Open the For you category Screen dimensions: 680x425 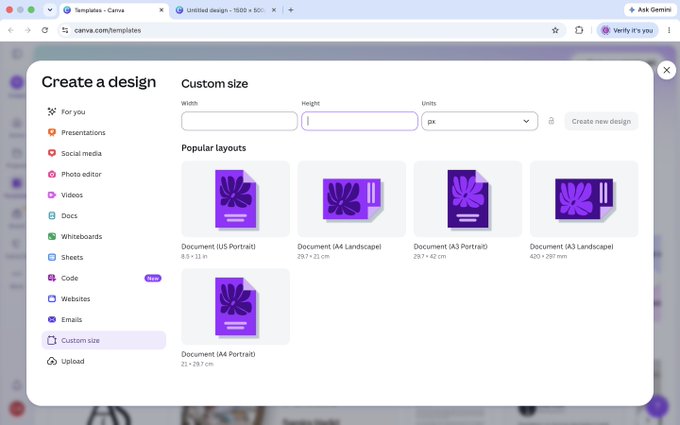(104, 112)
